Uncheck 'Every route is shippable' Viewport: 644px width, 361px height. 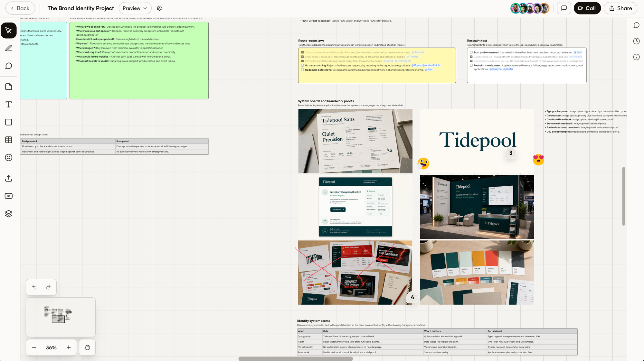(x=302, y=57)
